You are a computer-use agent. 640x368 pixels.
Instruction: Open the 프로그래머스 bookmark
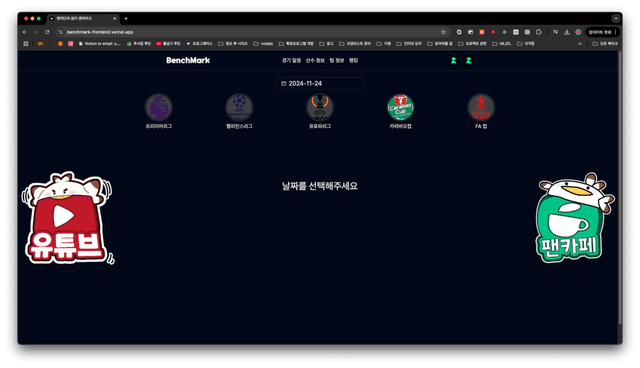[x=199, y=44]
